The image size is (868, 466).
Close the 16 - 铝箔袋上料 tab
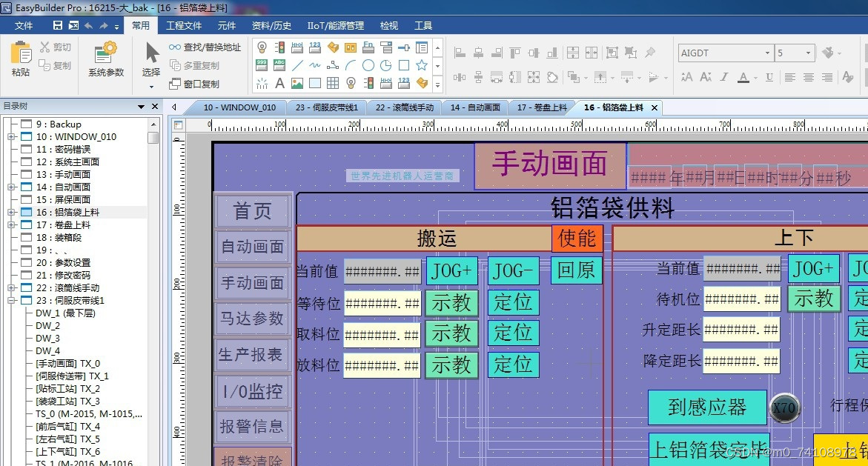point(655,107)
